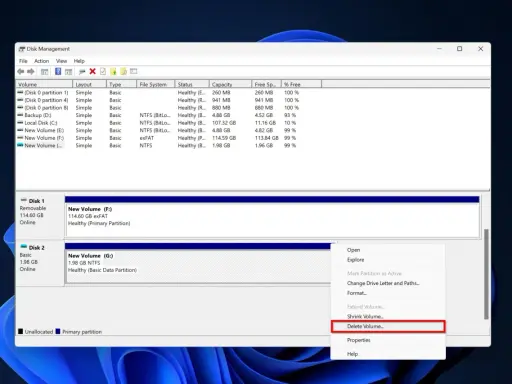Click the New Volume (G:) partition block
The height and width of the screenshot is (384, 512).
point(198,263)
